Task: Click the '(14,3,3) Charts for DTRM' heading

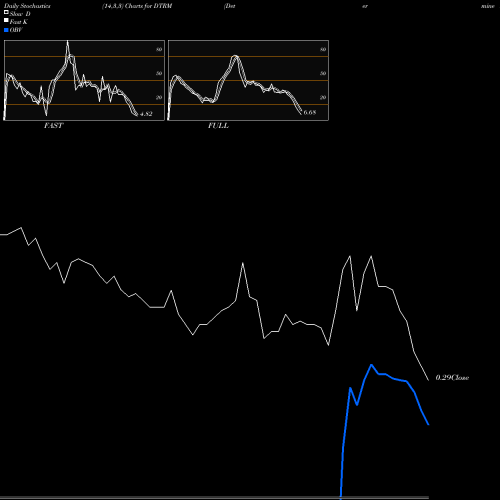Action: pos(137,6)
